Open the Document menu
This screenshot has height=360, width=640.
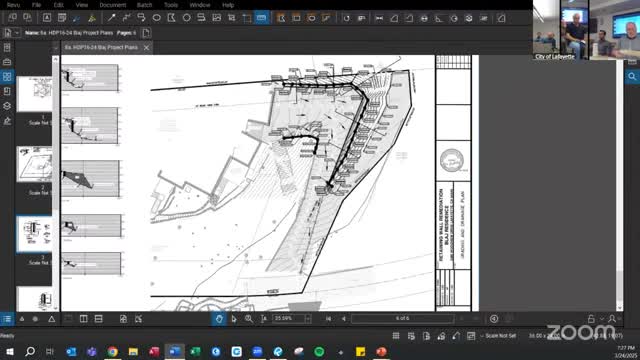coord(113,5)
